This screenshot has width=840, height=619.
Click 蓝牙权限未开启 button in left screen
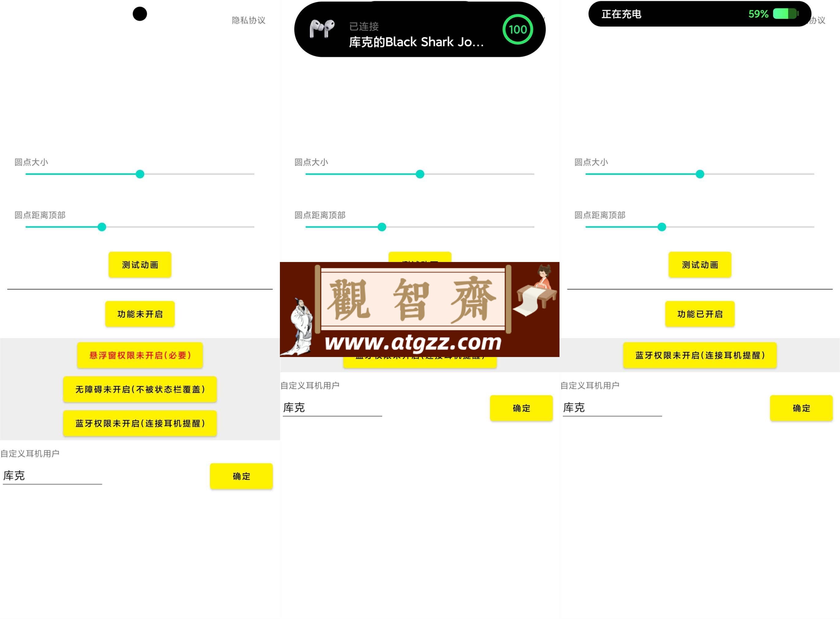pos(140,423)
